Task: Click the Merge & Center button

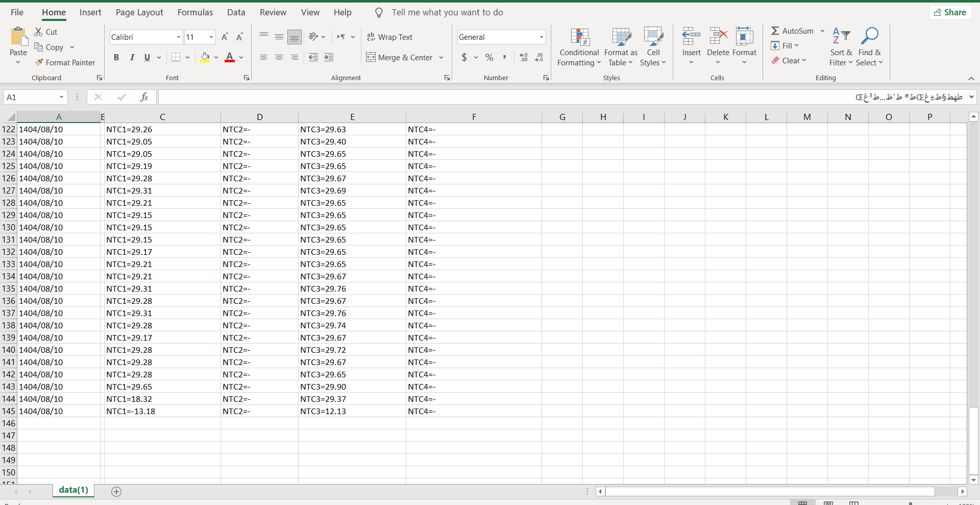Action: (400, 57)
